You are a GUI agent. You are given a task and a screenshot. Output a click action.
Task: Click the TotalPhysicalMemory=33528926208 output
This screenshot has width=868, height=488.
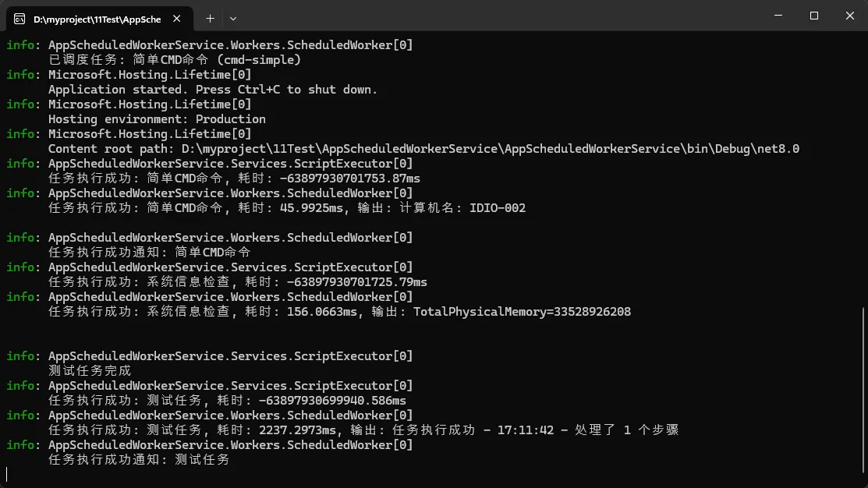click(522, 312)
